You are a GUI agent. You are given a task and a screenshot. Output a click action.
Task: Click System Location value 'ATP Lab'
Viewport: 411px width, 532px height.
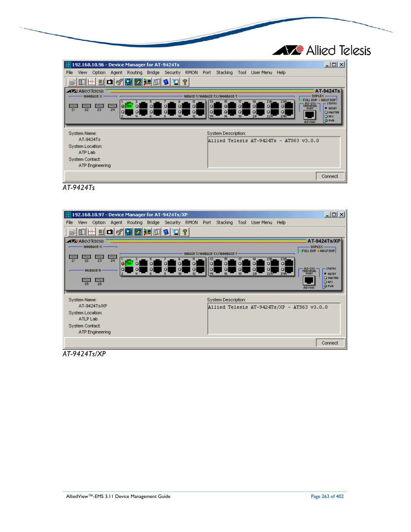[87, 152]
